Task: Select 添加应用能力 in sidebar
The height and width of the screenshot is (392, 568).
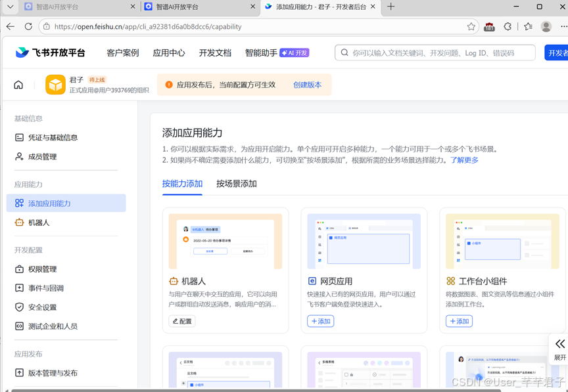Action: 66,203
